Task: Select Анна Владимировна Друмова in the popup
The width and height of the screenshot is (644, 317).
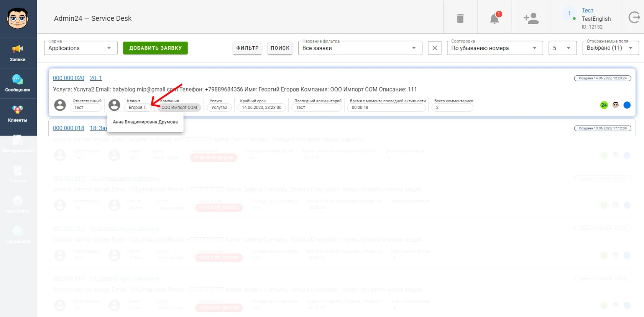Action: [x=145, y=122]
